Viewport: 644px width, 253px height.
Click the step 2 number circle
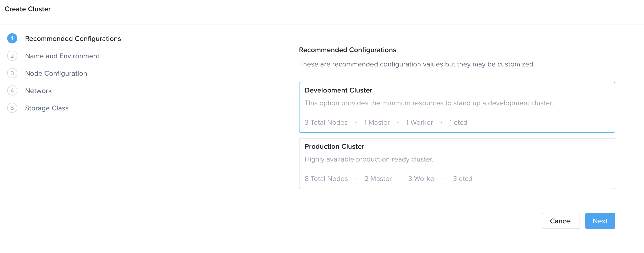click(x=12, y=56)
